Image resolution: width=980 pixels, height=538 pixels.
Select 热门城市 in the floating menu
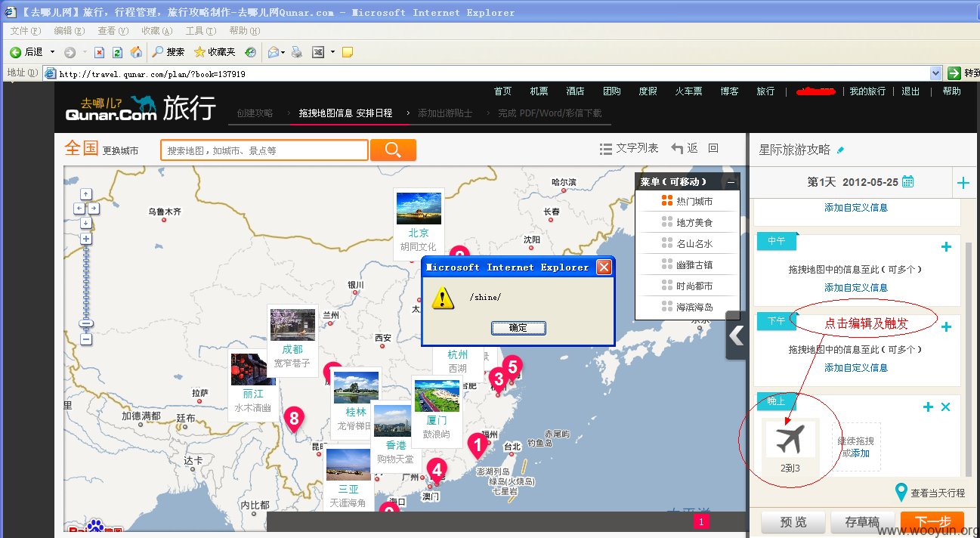point(687,201)
